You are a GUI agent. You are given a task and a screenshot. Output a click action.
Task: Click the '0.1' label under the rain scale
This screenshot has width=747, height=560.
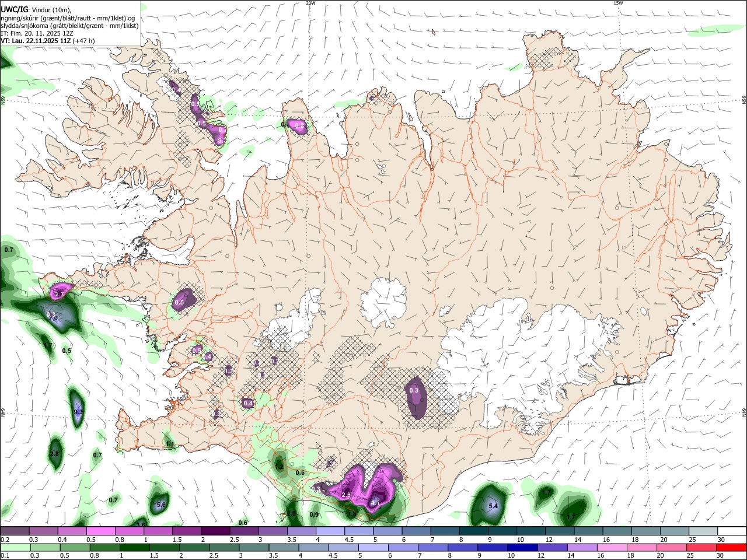point(4,555)
